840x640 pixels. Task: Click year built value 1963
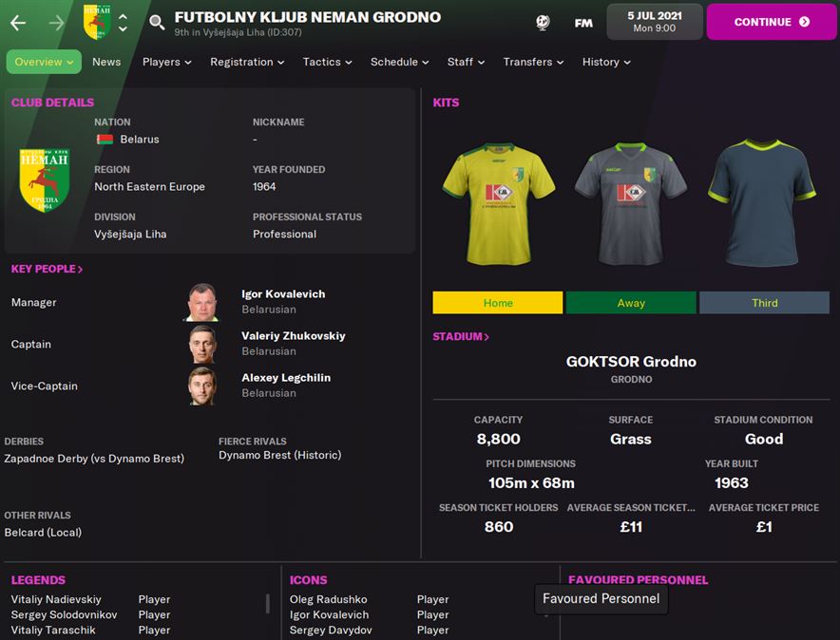(732, 482)
